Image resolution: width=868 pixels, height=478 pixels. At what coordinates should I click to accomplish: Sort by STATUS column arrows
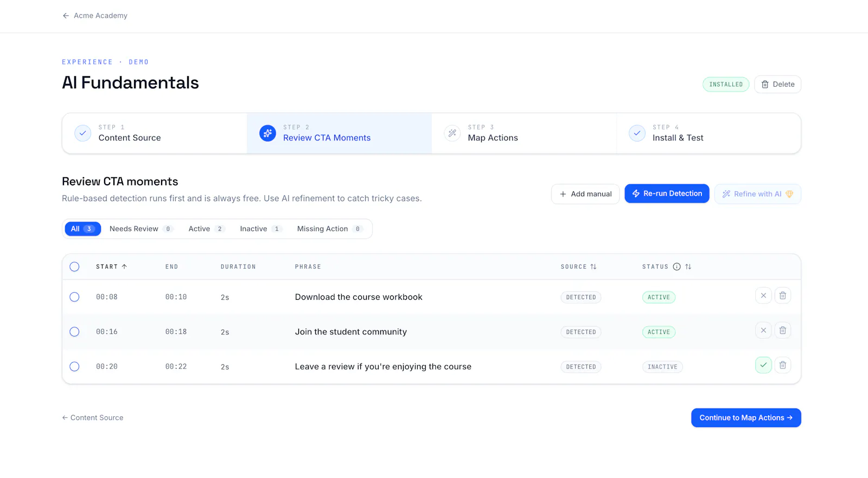click(x=688, y=267)
